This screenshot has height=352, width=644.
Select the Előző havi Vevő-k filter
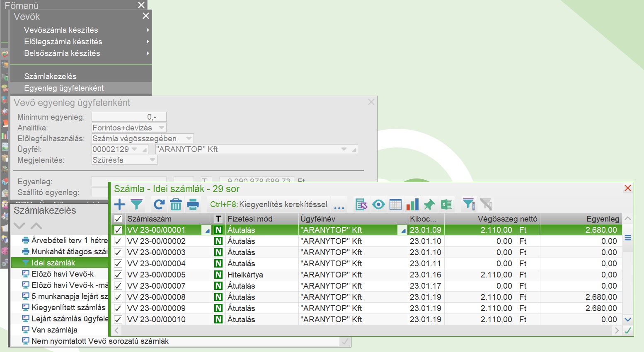pyautogui.click(x=62, y=274)
